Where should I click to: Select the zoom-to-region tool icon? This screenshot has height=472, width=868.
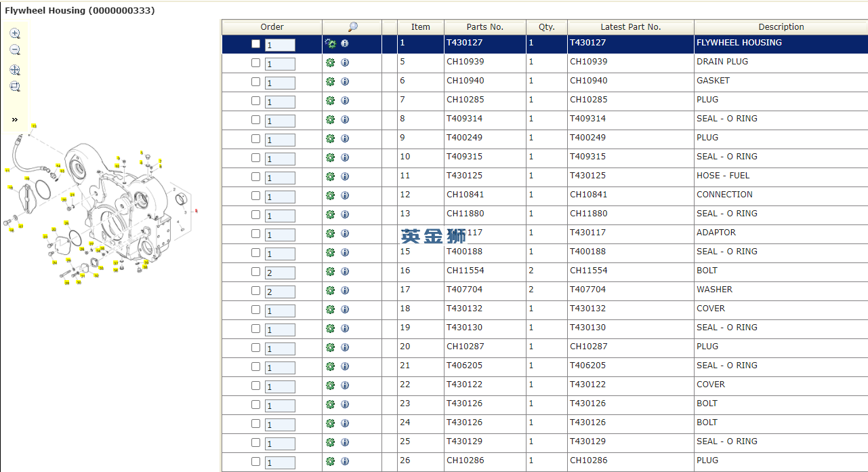click(15, 87)
